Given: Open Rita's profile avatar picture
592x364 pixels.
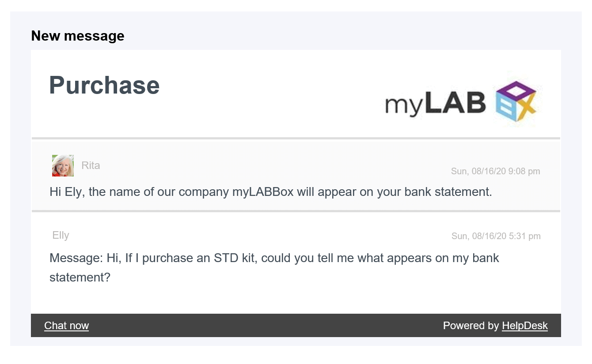Looking at the screenshot, I should coord(62,165).
